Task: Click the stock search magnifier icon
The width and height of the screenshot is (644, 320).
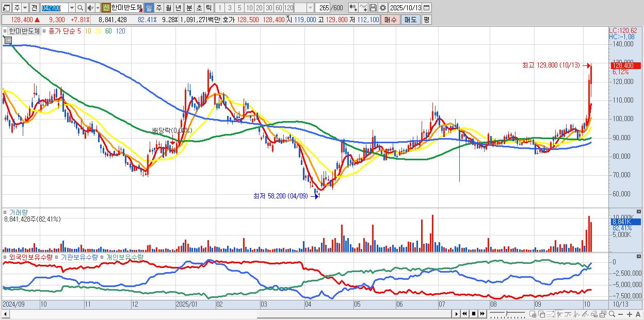Action: pyautogui.click(x=81, y=8)
